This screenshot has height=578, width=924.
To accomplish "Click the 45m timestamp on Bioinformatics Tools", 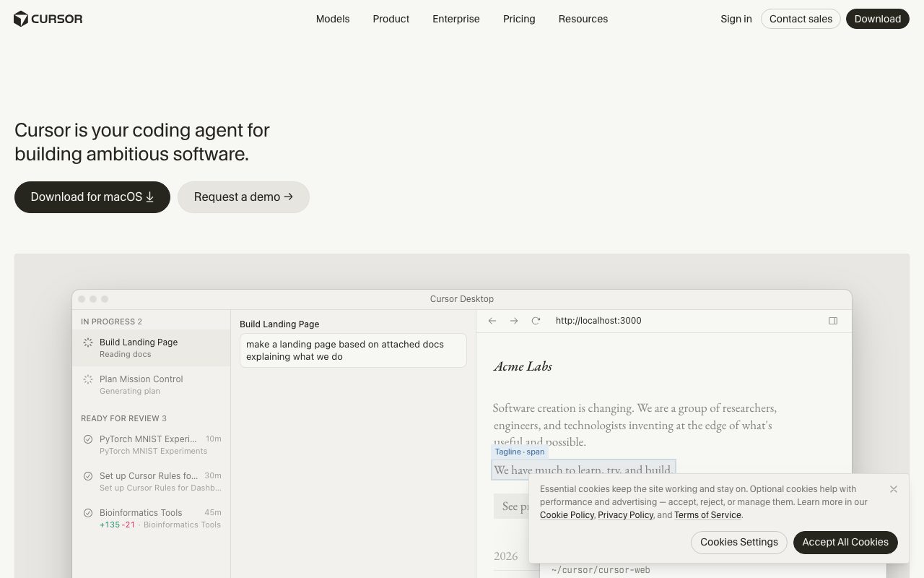I will click(213, 513).
